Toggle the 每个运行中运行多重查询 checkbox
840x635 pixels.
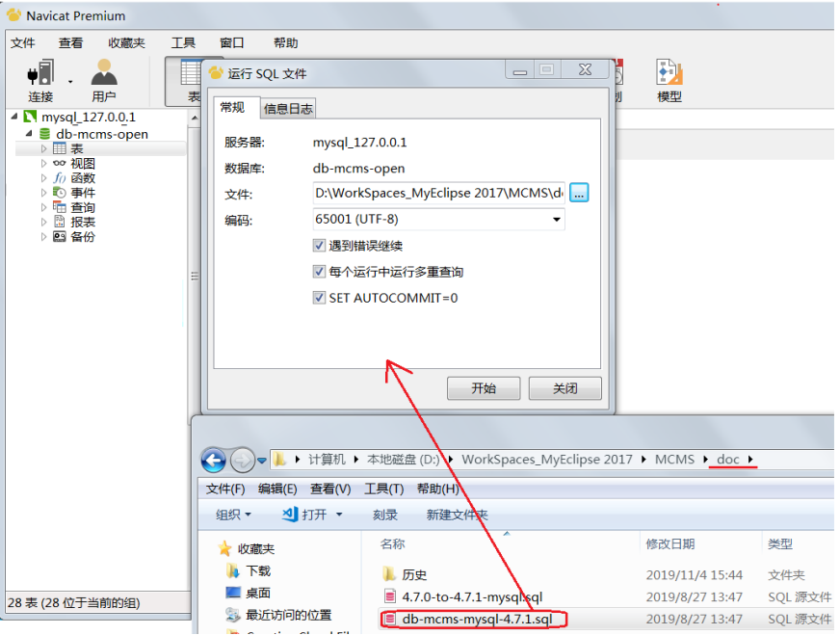click(319, 272)
